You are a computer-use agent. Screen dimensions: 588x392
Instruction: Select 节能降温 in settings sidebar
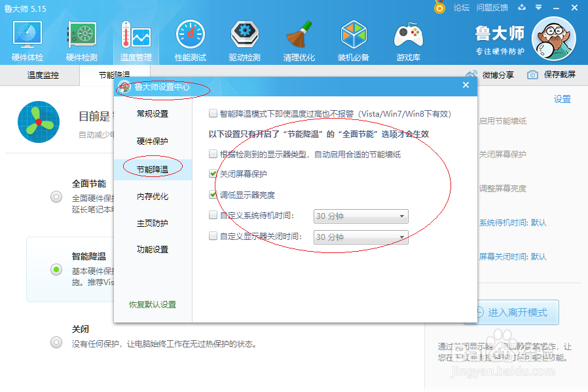(153, 169)
